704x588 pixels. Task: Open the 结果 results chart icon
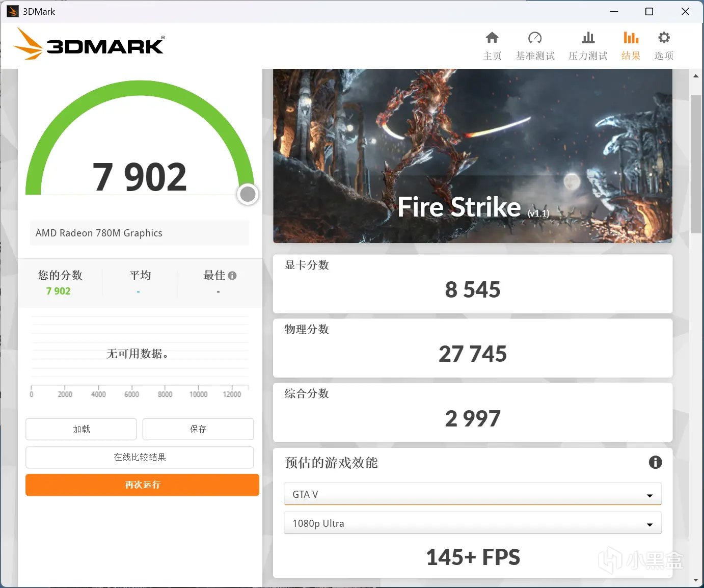631,38
